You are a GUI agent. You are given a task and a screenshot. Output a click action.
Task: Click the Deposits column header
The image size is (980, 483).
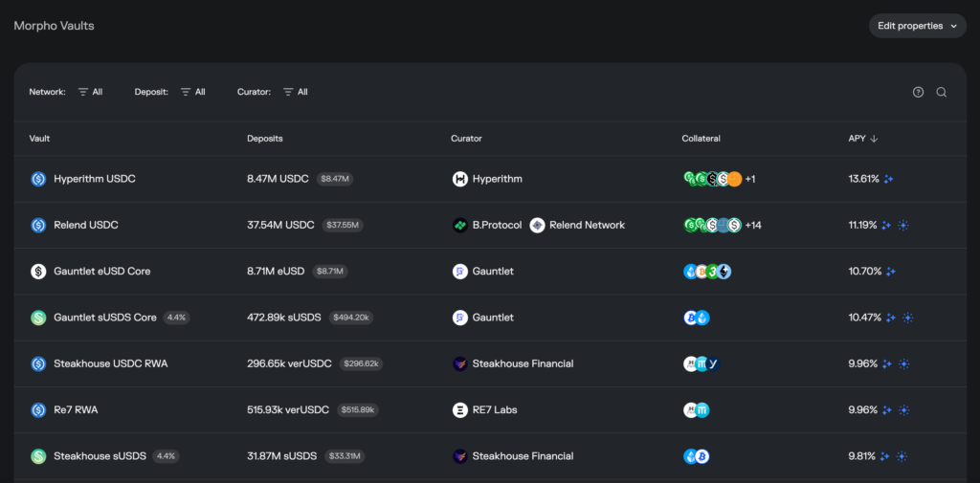265,139
